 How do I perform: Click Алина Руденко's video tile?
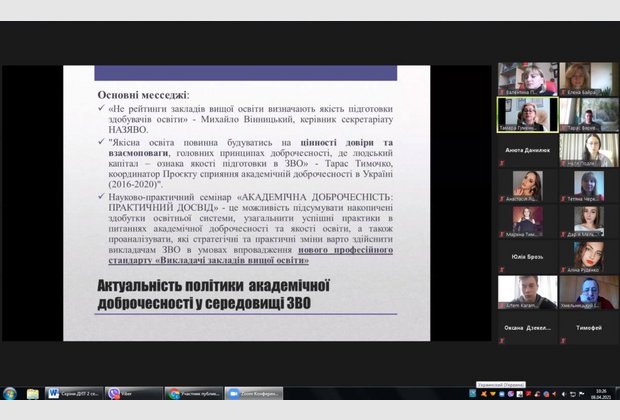[588, 257]
